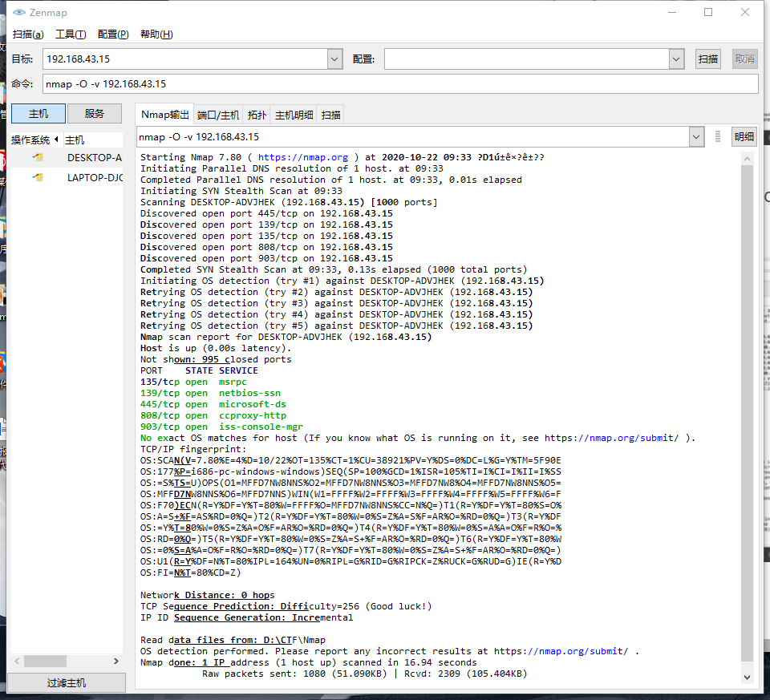Open the https://nmap.org link in output
This screenshot has height=700, width=770.
303,157
